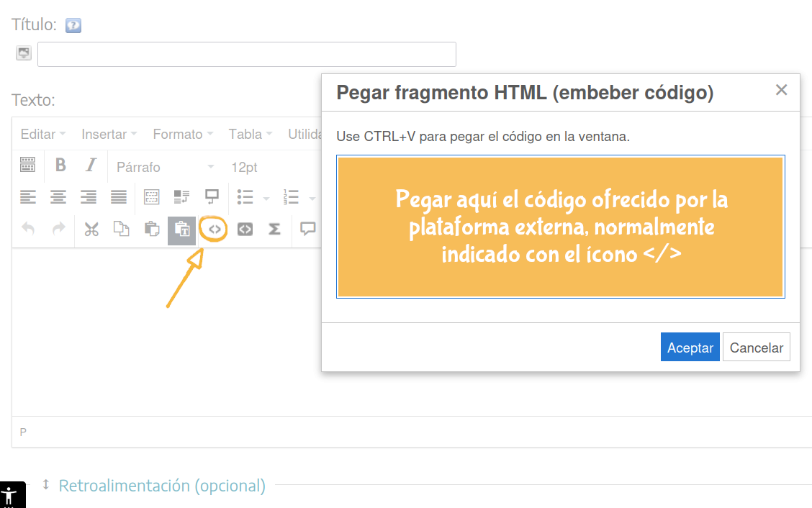Apply italic formatting
The width and height of the screenshot is (812, 508).
coord(91,165)
